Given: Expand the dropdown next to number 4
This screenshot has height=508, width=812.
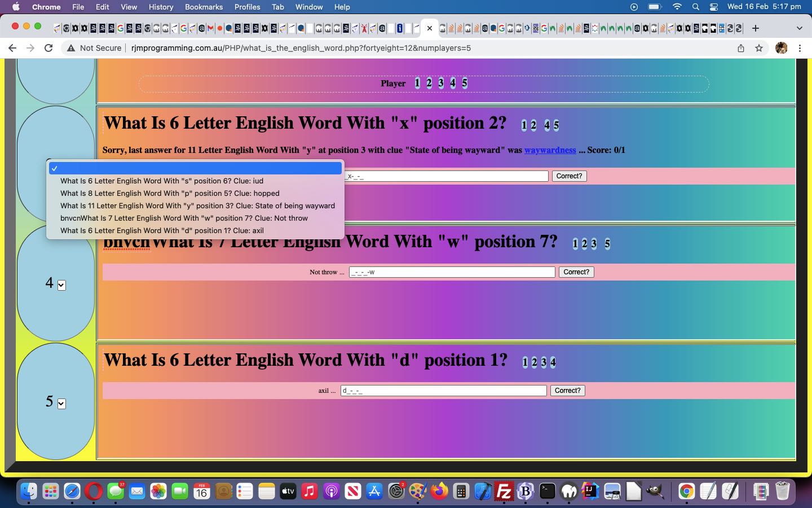Looking at the screenshot, I should tap(61, 286).
